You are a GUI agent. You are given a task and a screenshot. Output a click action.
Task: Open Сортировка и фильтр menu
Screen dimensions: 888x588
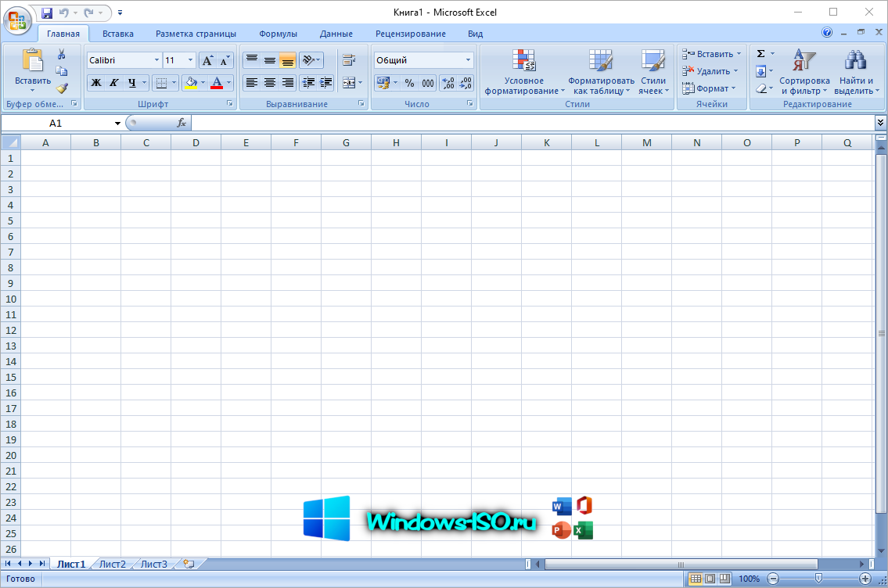[x=804, y=73]
